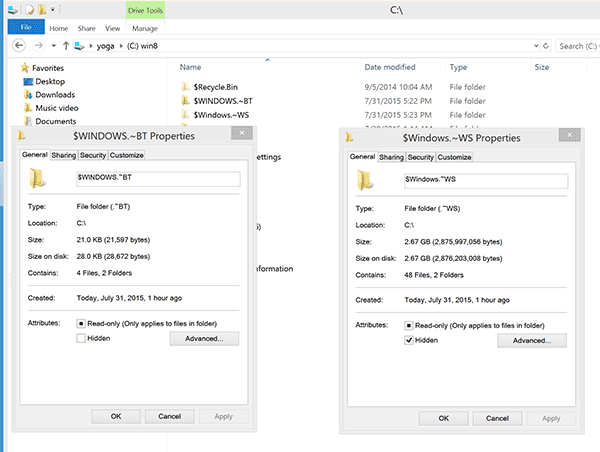Click the $Windows.~WS file name in list
Viewport: 600px width, 452px height.
221,115
